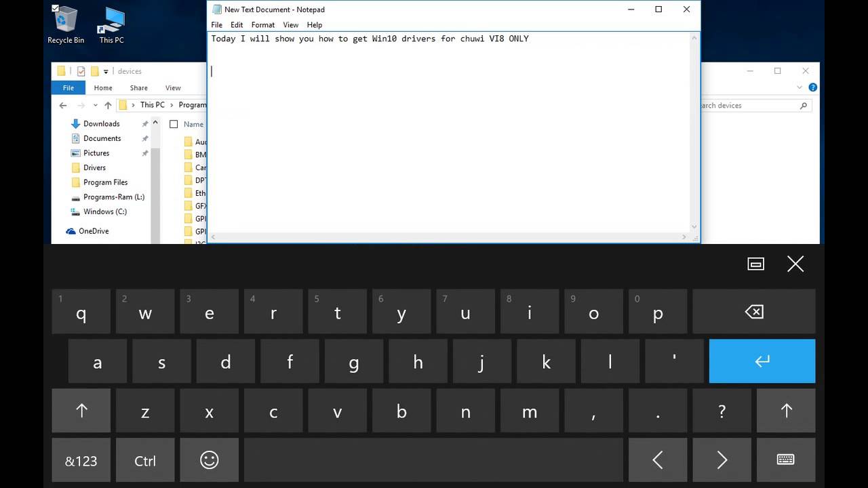Open Notepad's Edit menu

(x=237, y=25)
